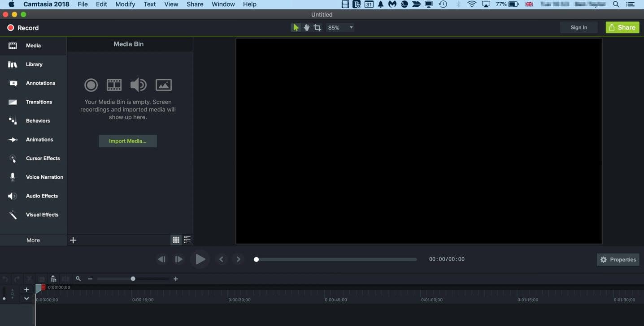Click the red playhead out-point handle
The height and width of the screenshot is (326, 644).
tap(43, 287)
